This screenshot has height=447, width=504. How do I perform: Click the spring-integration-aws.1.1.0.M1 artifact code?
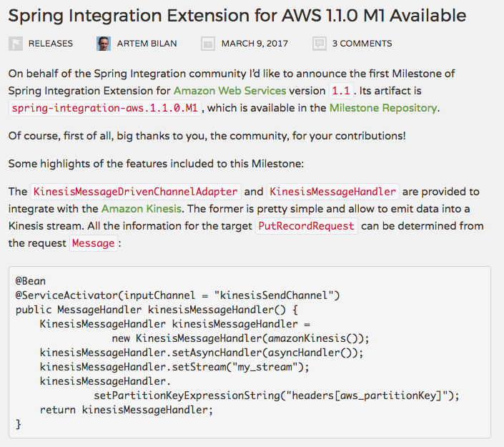coord(106,109)
